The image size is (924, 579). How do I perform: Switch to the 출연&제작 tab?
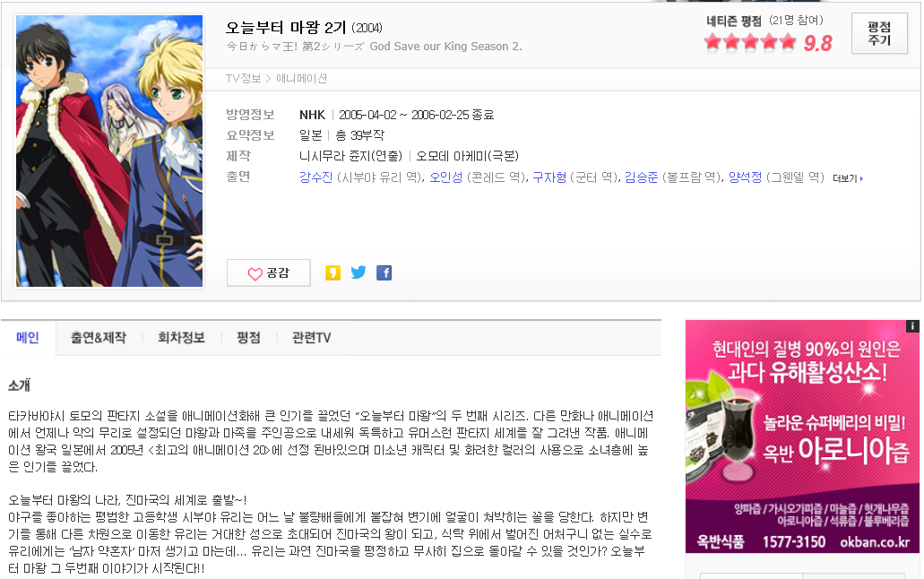coord(99,338)
